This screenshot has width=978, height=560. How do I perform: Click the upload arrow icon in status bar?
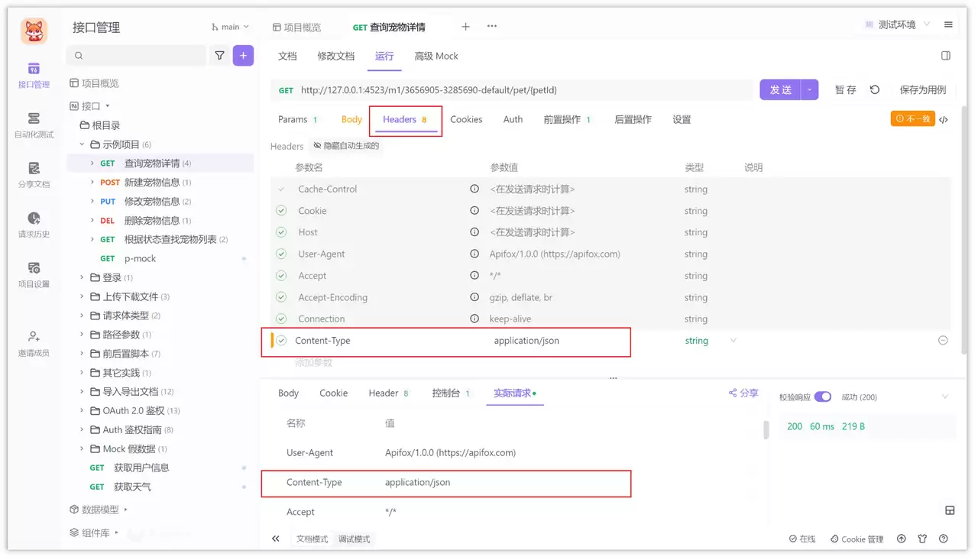902,539
